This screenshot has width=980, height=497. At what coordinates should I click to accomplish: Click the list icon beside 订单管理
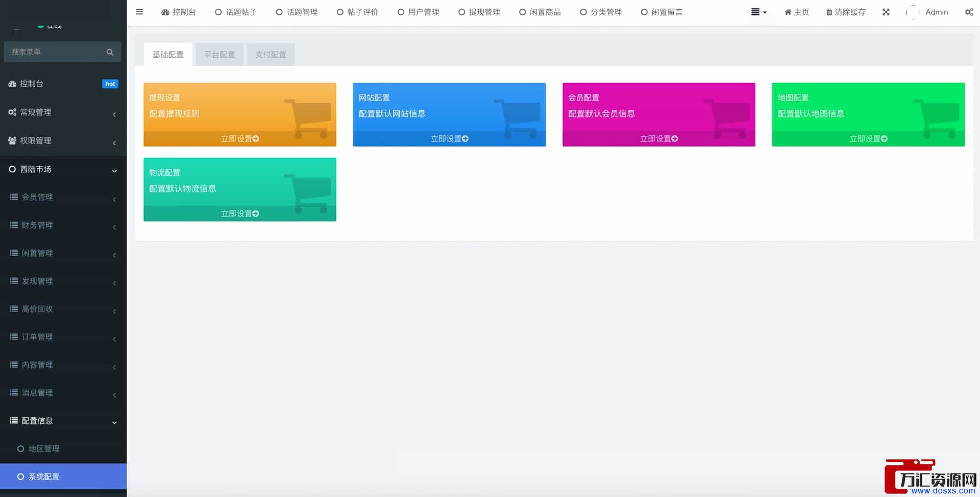pos(14,337)
